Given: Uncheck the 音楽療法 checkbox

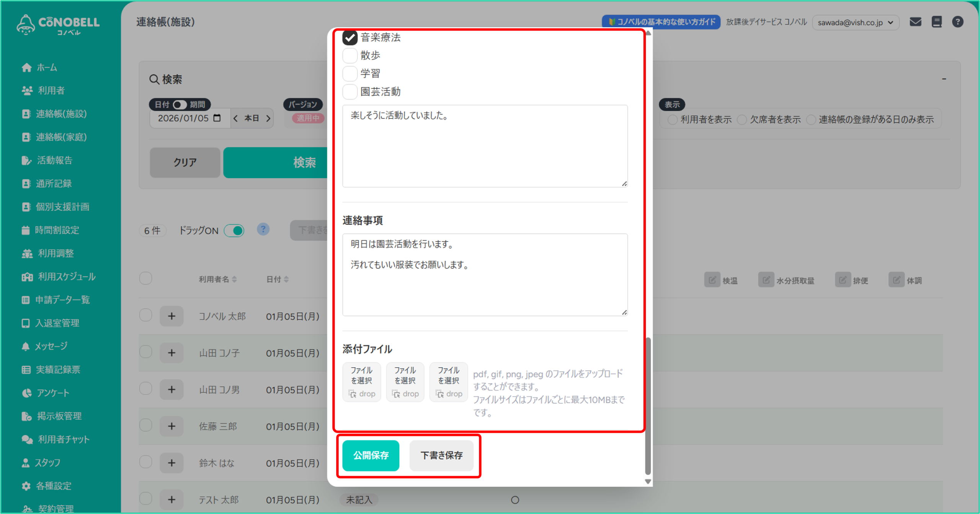Looking at the screenshot, I should point(350,37).
